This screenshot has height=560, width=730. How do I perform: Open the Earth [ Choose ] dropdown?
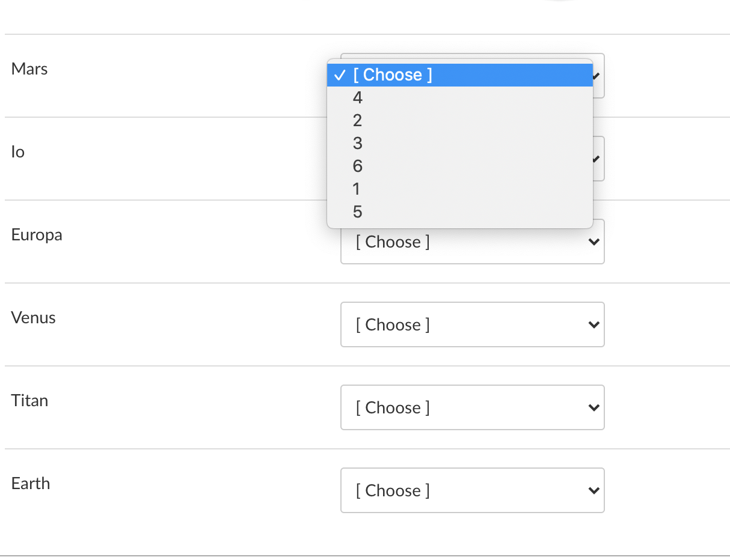tap(472, 490)
